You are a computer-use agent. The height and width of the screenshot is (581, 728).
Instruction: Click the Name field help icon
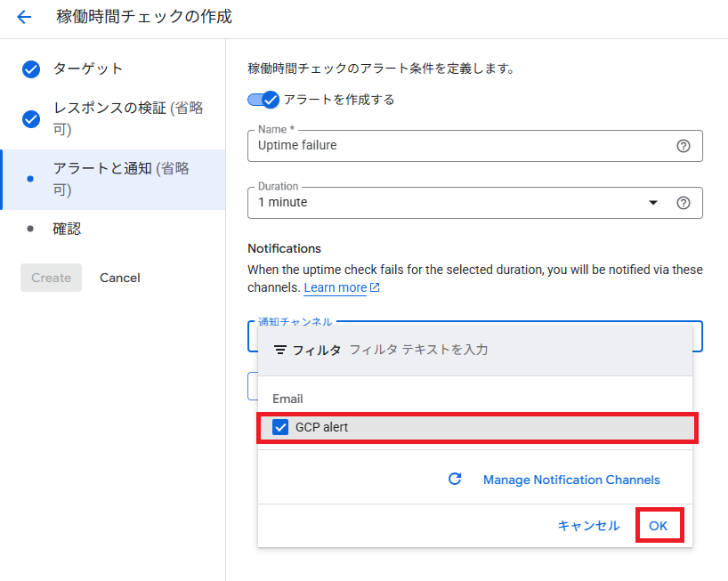coord(684,146)
